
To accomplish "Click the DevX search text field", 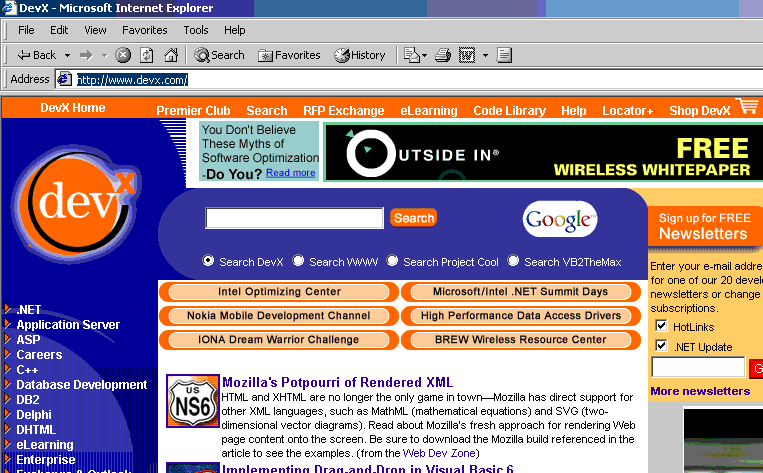I will pos(294,218).
